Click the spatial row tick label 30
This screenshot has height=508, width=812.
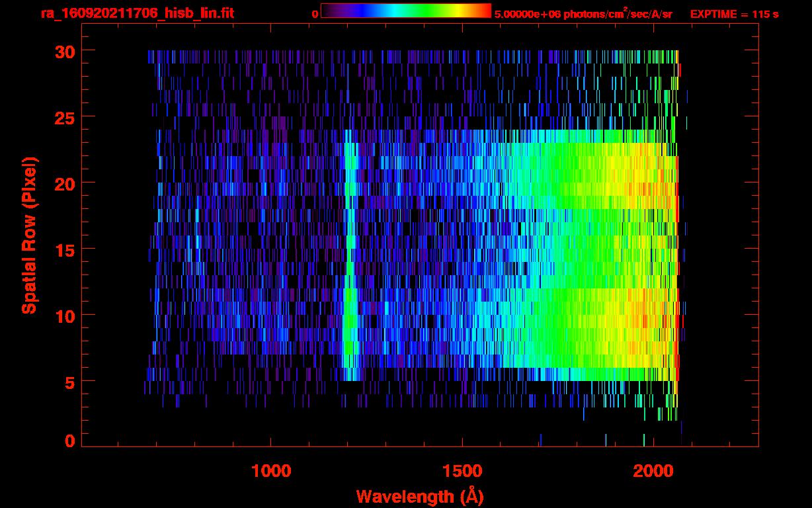(64, 51)
